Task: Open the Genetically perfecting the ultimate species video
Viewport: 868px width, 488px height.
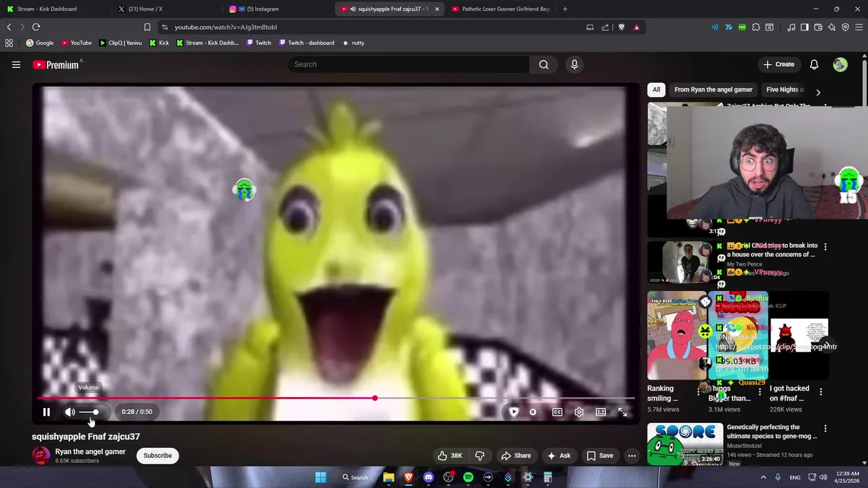Action: (x=772, y=432)
